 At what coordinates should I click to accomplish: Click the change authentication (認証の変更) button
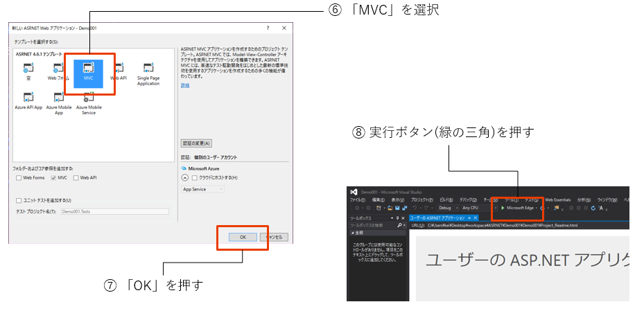click(196, 143)
